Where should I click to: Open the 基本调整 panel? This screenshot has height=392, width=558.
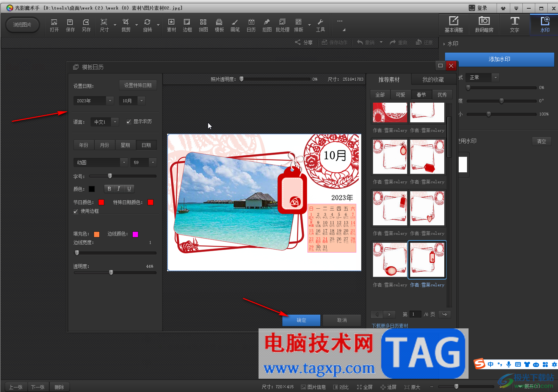coord(454,25)
